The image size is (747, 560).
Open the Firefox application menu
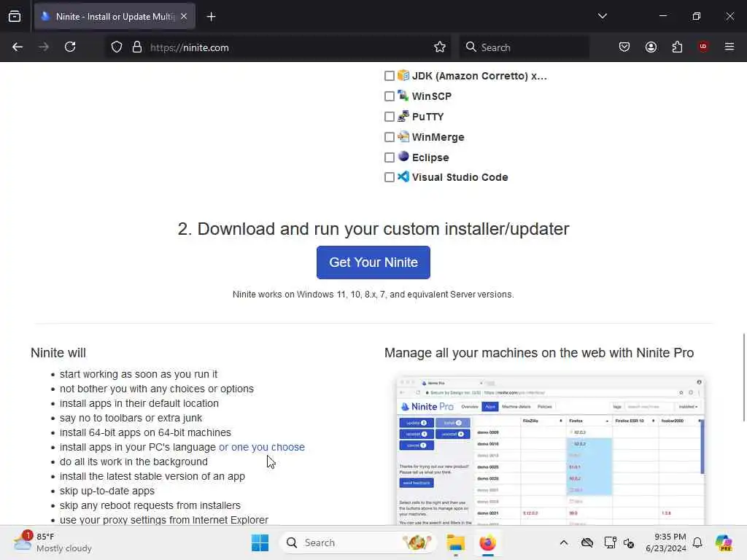pos(729,47)
